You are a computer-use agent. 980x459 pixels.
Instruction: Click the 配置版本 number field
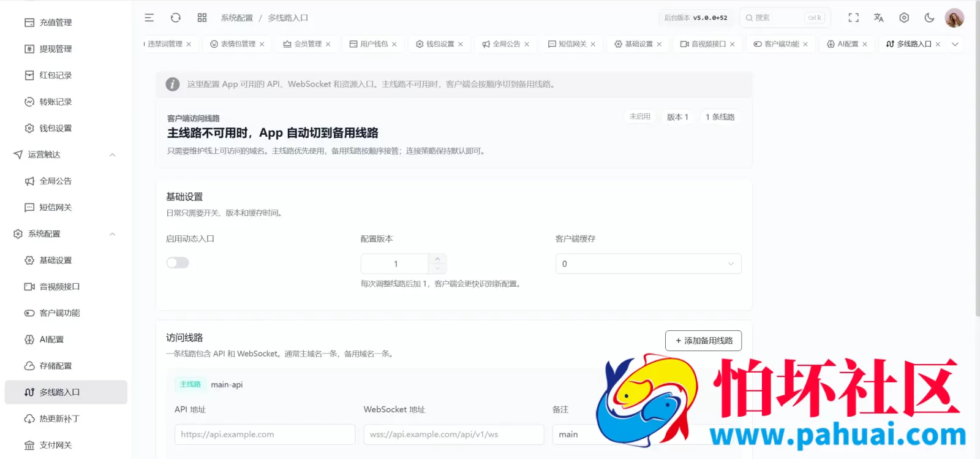coord(395,264)
